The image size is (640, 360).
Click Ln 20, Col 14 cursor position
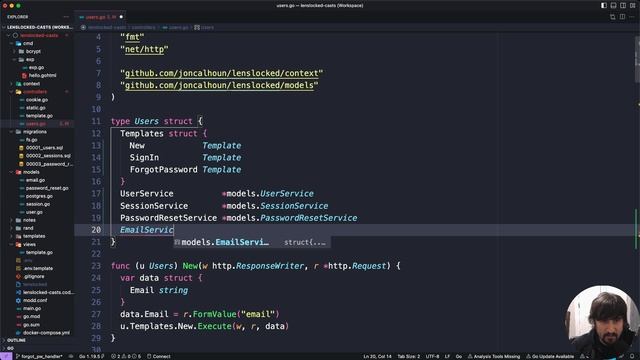point(377,356)
